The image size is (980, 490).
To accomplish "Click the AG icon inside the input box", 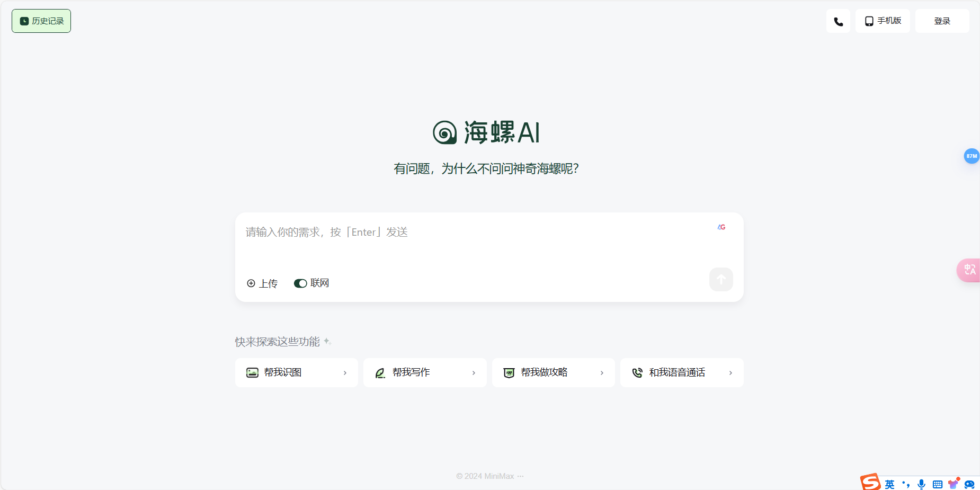I will (721, 227).
